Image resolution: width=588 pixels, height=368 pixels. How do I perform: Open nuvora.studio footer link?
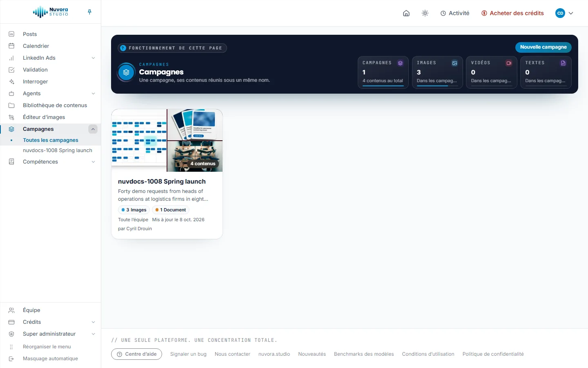pyautogui.click(x=274, y=354)
